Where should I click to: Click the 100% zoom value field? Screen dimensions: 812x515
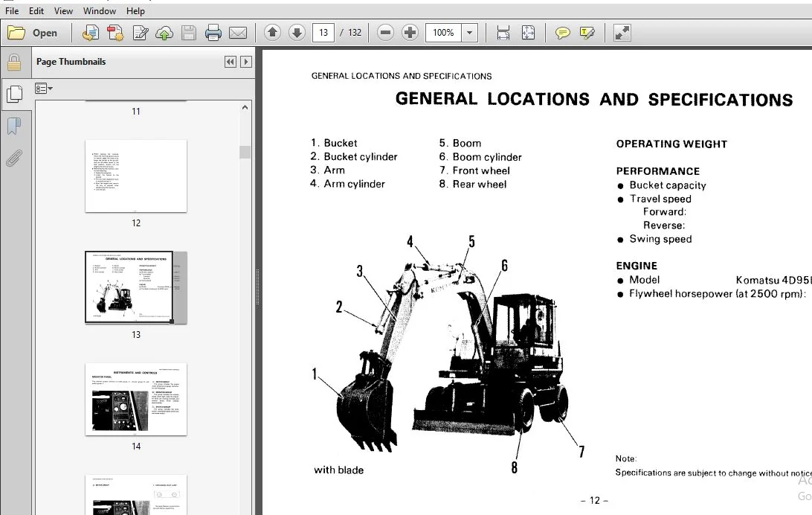pyautogui.click(x=443, y=33)
